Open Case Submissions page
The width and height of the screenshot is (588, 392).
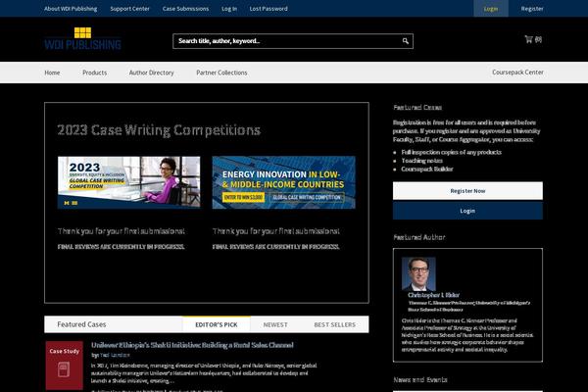(x=185, y=9)
